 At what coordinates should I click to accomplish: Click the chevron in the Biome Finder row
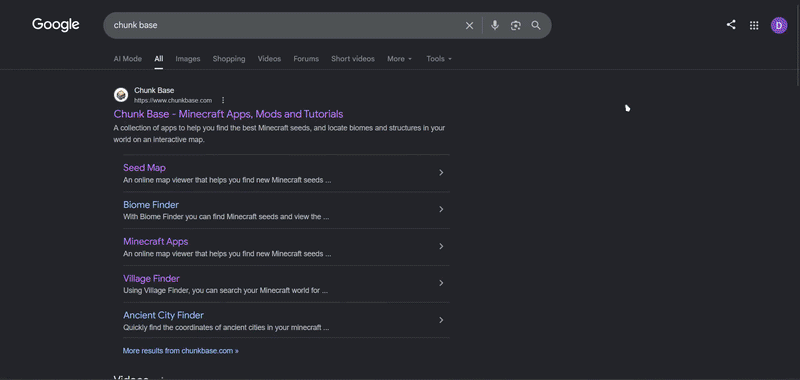[441, 209]
